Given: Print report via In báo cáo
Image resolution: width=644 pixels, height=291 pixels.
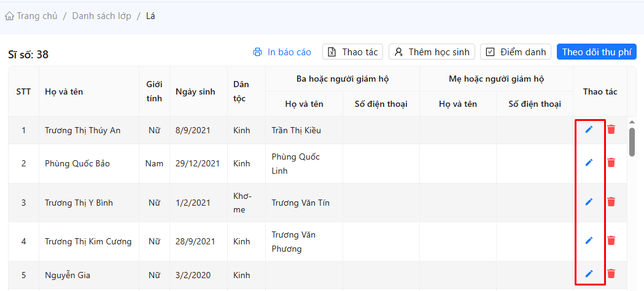Looking at the screenshot, I should click(x=282, y=52).
